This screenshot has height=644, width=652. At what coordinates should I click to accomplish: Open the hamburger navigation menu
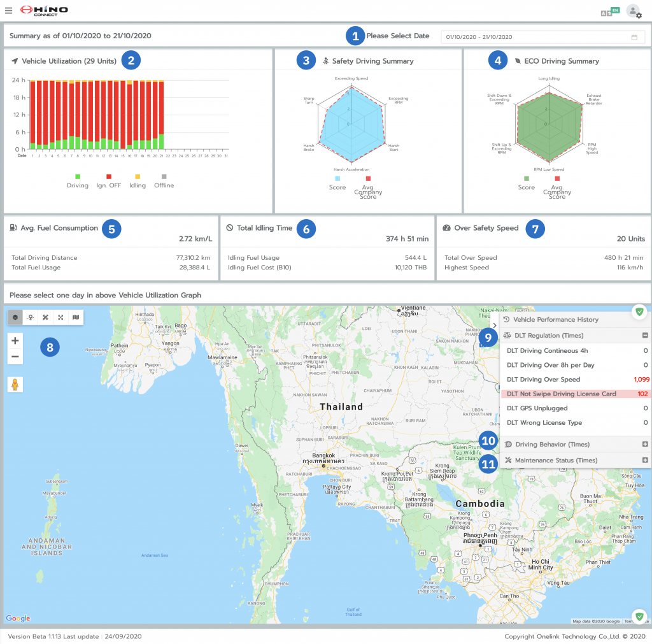point(9,10)
